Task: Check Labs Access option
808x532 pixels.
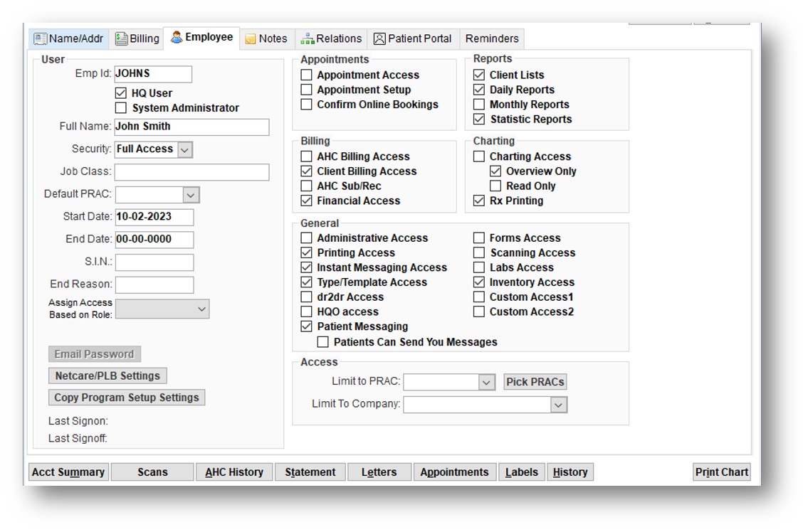Action: [479, 267]
